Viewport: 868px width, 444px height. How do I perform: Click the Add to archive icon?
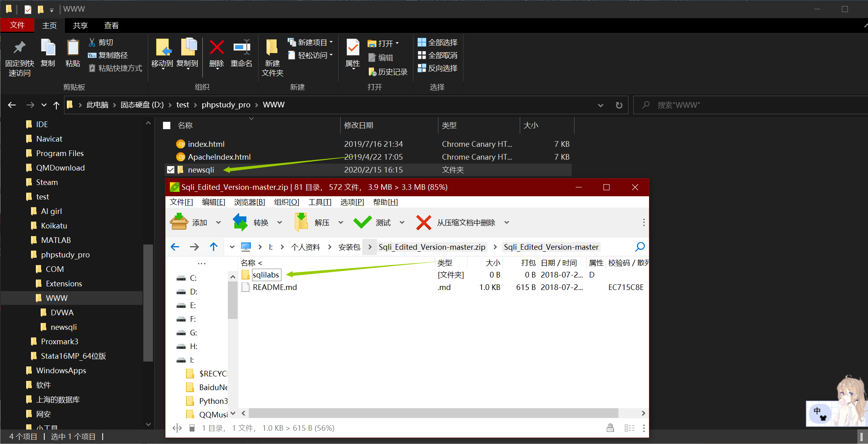pyautogui.click(x=179, y=222)
